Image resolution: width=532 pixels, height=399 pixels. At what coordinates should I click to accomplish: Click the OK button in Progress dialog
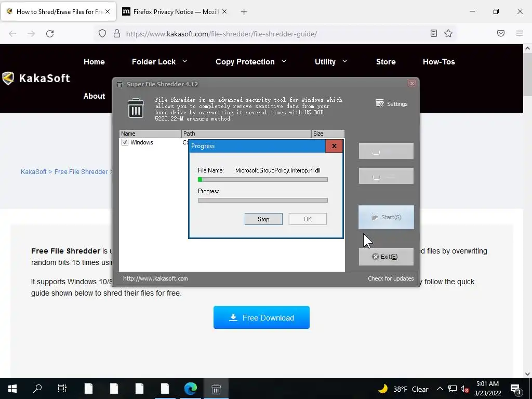308,219
